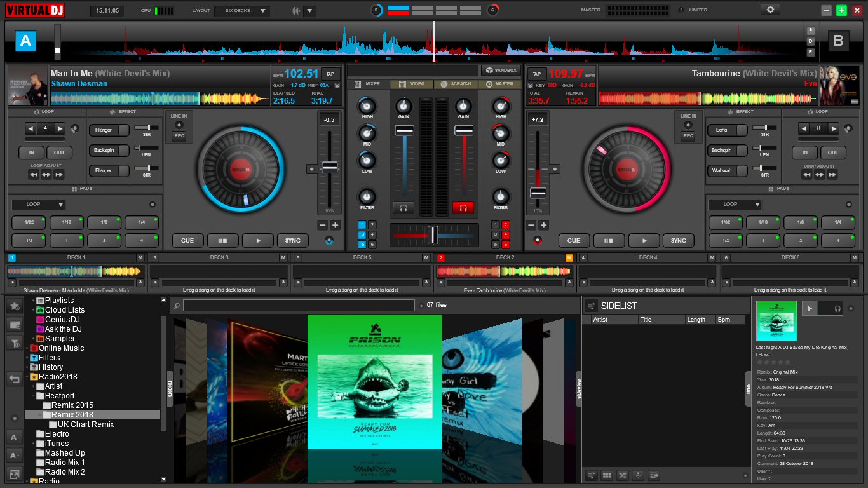Image resolution: width=868 pixels, height=488 pixels.
Task: Expand the Online Music tree node
Action: pos(27,348)
